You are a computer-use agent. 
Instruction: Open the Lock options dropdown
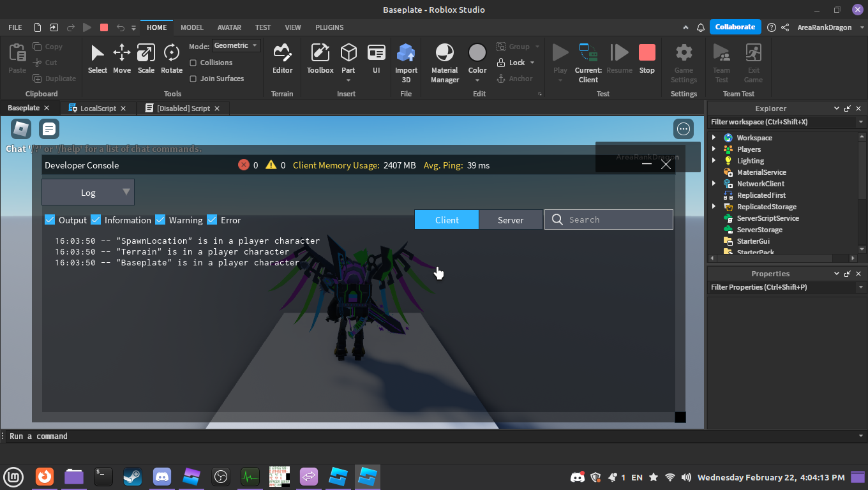coord(532,62)
